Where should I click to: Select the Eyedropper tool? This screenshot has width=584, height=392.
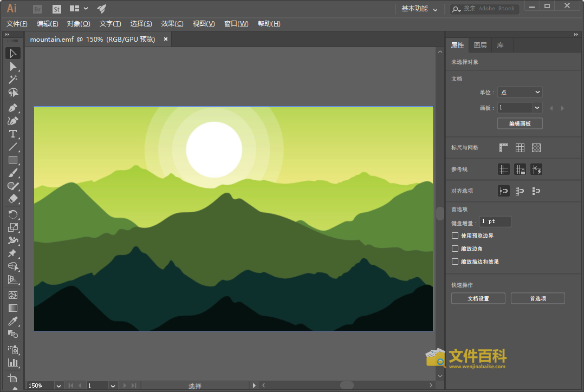(x=13, y=322)
